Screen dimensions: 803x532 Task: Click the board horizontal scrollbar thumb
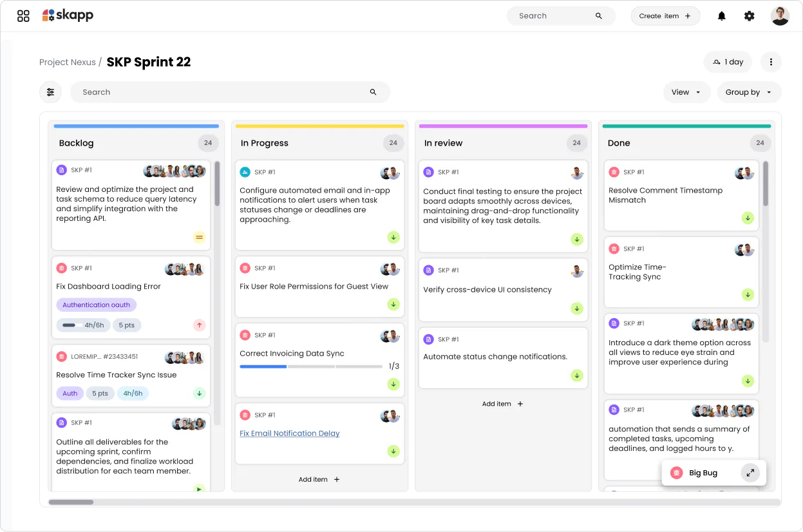(x=71, y=502)
